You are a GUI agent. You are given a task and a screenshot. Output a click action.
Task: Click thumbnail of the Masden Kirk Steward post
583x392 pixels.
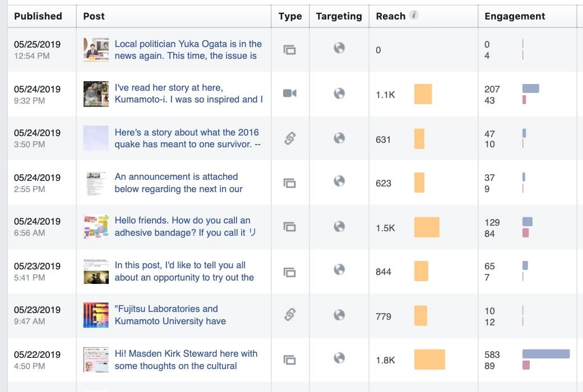96,360
